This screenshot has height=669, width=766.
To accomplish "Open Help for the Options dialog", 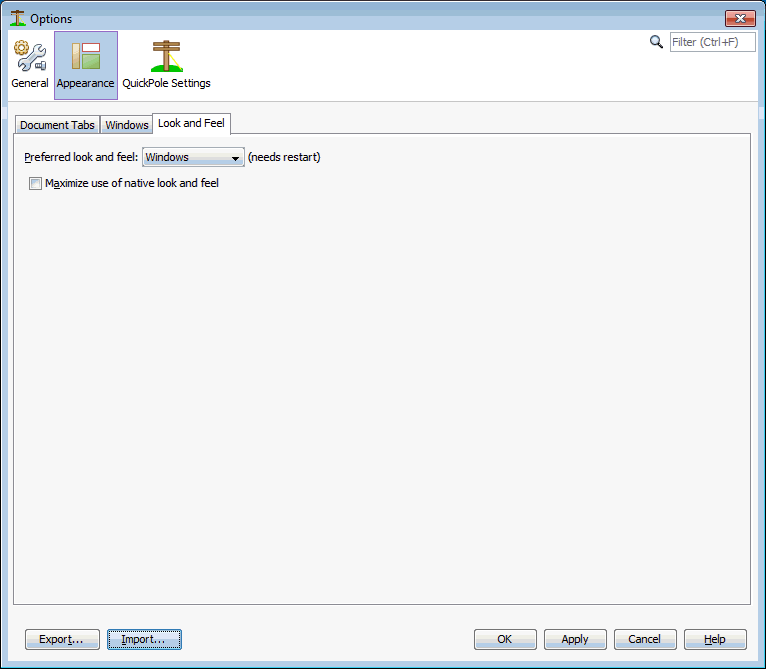I will click(715, 639).
